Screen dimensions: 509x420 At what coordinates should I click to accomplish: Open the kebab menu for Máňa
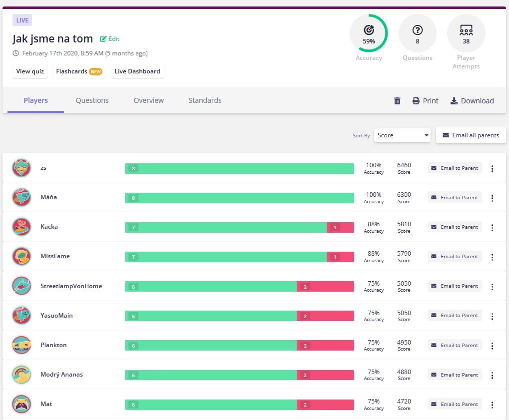(x=492, y=198)
